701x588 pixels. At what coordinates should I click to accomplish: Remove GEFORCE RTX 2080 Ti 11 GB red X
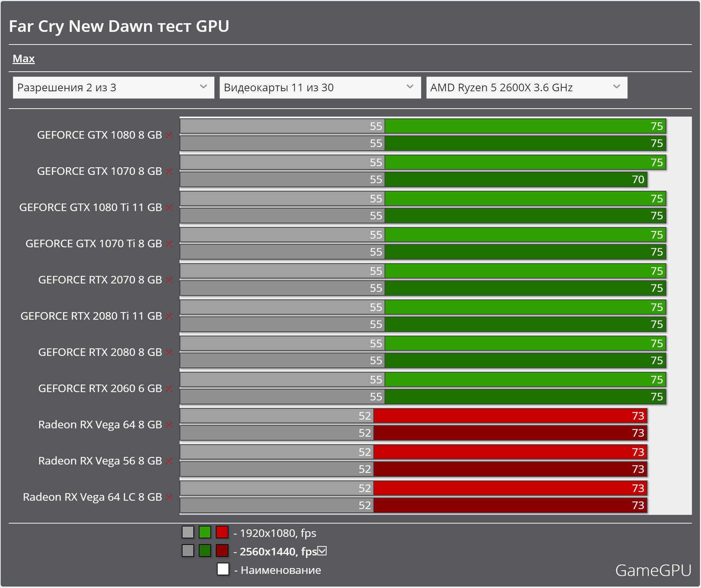[169, 316]
